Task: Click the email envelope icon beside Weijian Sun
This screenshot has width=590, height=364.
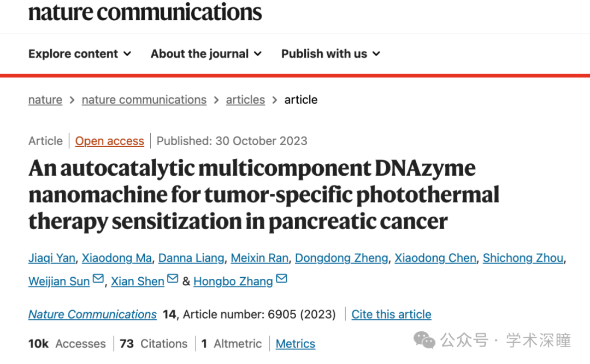Action: tap(98, 279)
